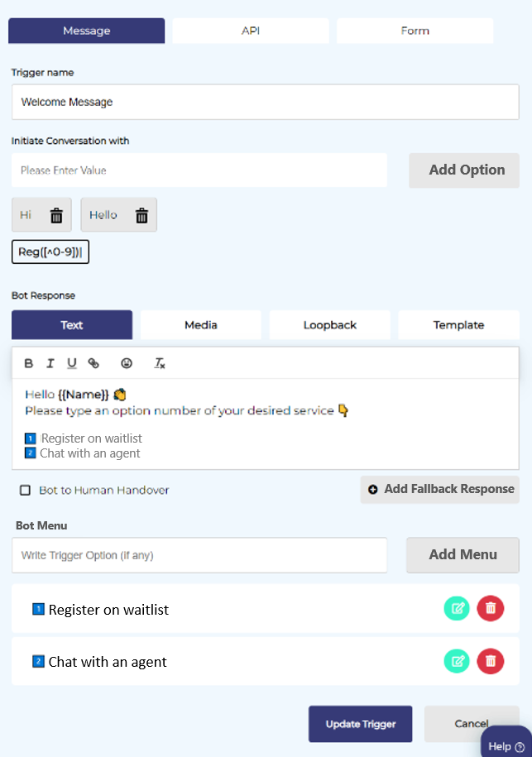
Task: Click the underline formatting icon
Action: tap(72, 363)
